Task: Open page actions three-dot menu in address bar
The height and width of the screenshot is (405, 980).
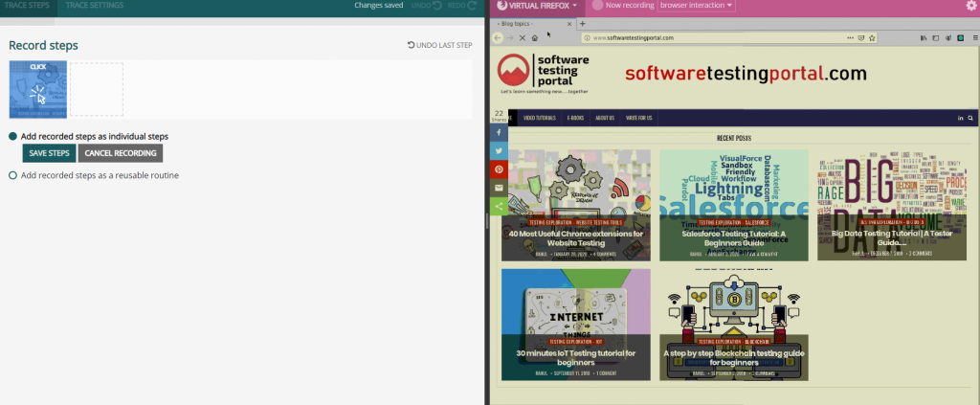Action: [850, 38]
